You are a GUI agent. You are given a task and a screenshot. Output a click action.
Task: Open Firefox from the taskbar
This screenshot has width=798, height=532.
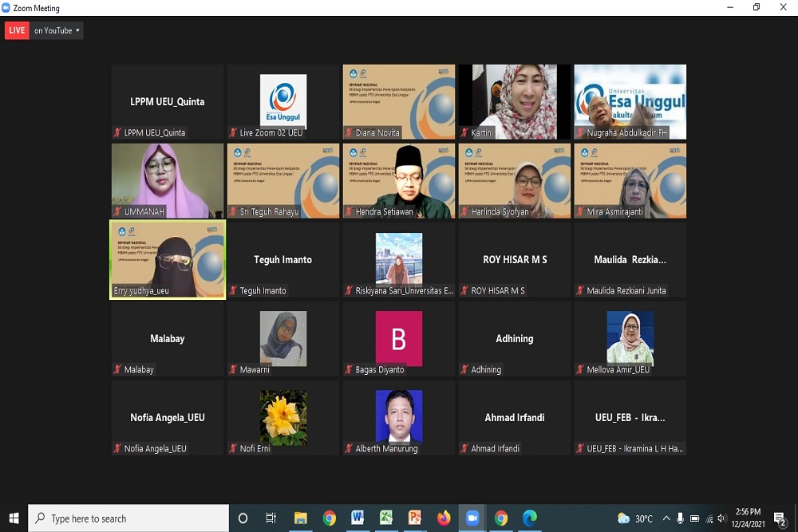tap(444, 518)
